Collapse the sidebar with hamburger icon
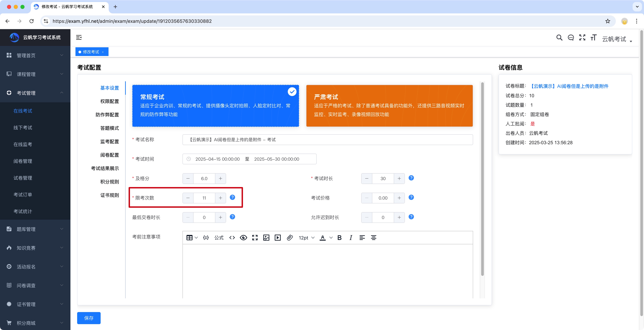Image resolution: width=644 pixels, height=330 pixels. tap(79, 38)
